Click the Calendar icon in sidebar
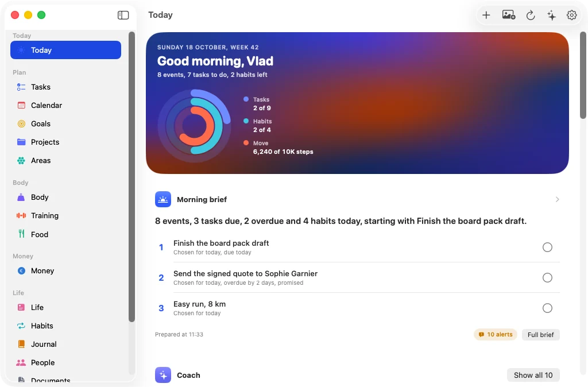The image size is (588, 387). [x=21, y=106]
